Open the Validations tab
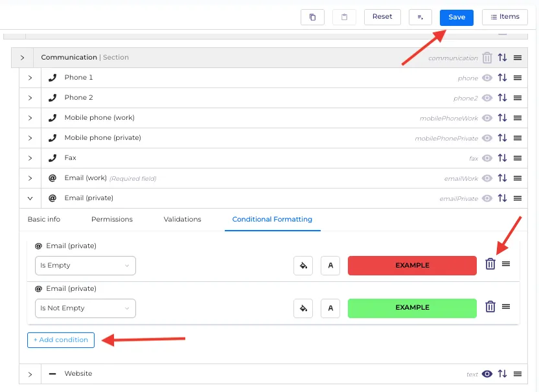 (183, 220)
